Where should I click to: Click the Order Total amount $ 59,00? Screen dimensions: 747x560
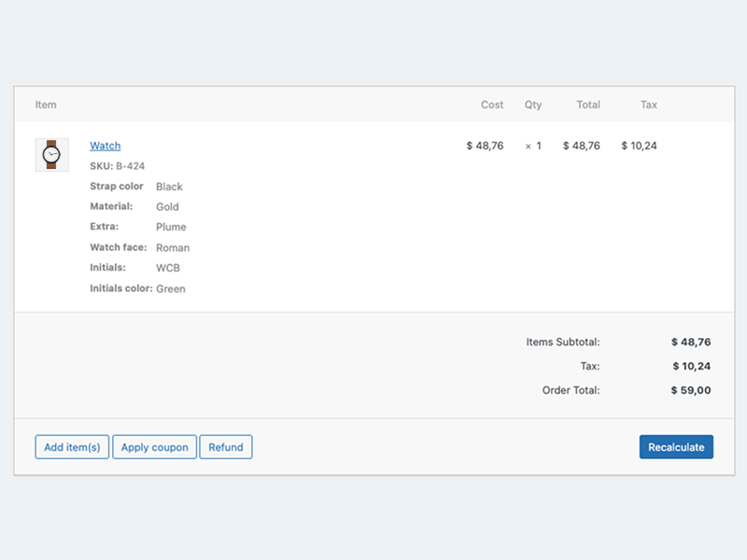(691, 390)
